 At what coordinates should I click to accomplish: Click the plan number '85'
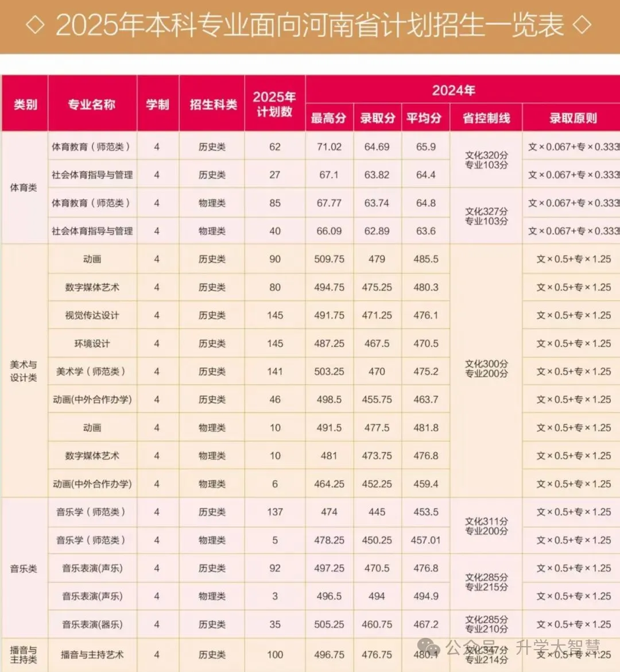(274, 203)
